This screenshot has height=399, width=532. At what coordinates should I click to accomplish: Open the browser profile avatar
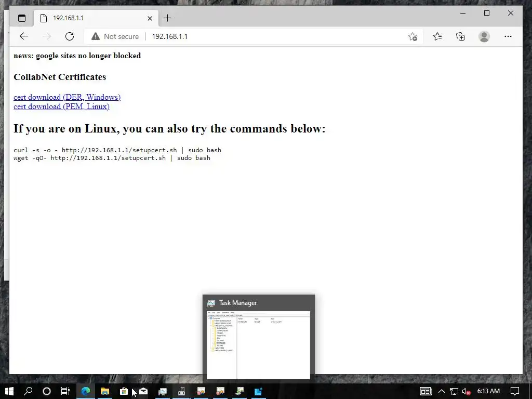pyautogui.click(x=484, y=36)
